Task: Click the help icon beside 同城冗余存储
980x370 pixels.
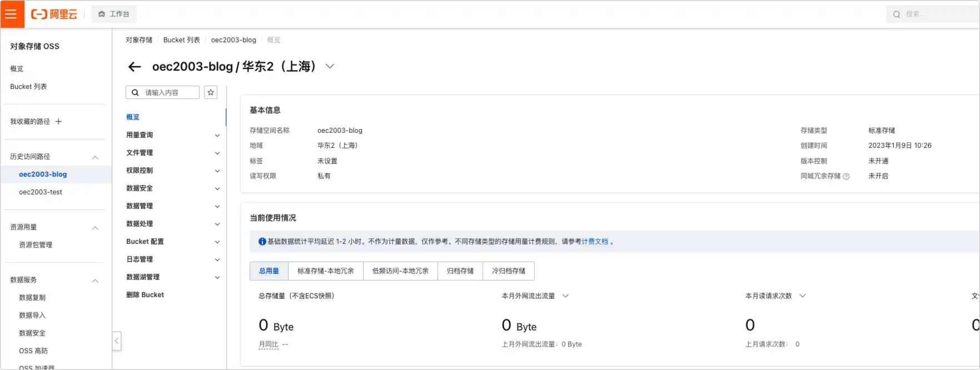Action: (847, 177)
